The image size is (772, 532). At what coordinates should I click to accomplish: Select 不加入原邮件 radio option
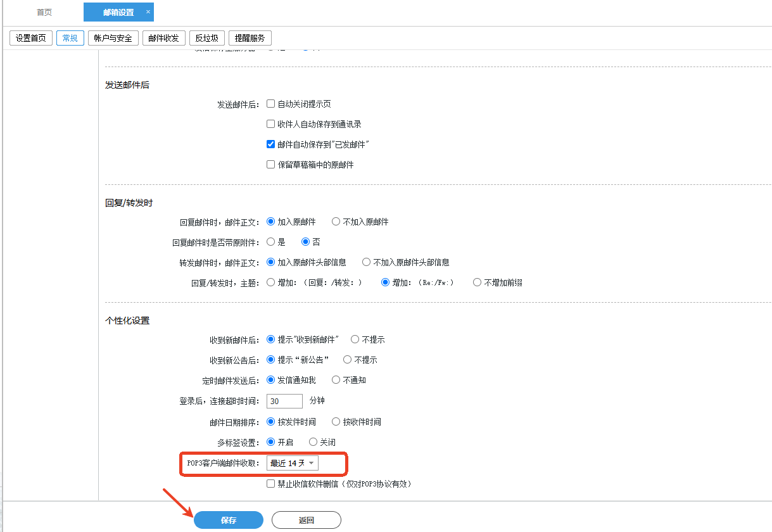(336, 222)
